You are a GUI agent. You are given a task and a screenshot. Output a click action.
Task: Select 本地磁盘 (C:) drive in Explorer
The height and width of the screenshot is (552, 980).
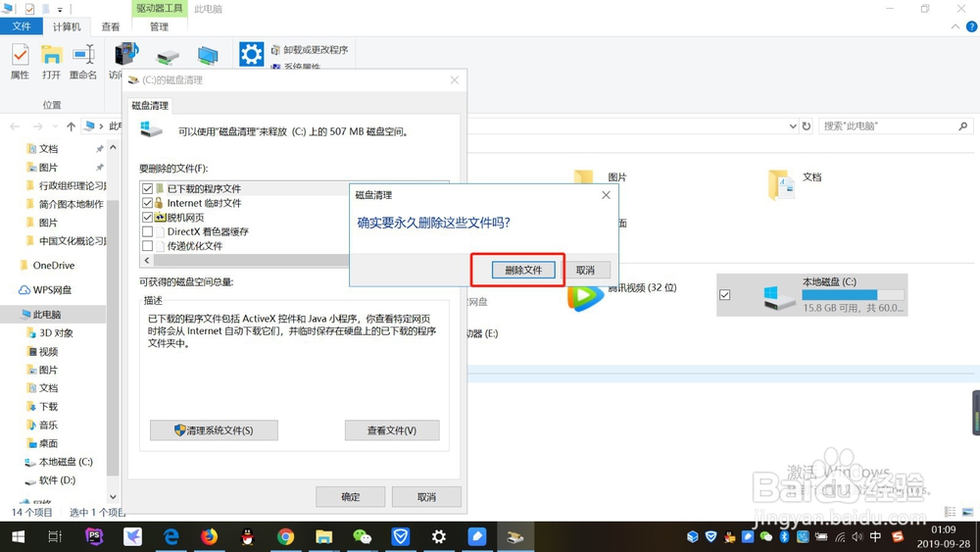[811, 294]
